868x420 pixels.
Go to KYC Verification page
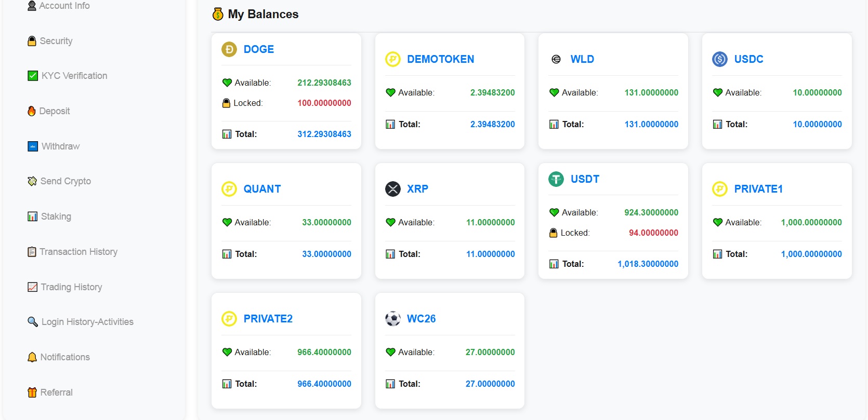[74, 76]
